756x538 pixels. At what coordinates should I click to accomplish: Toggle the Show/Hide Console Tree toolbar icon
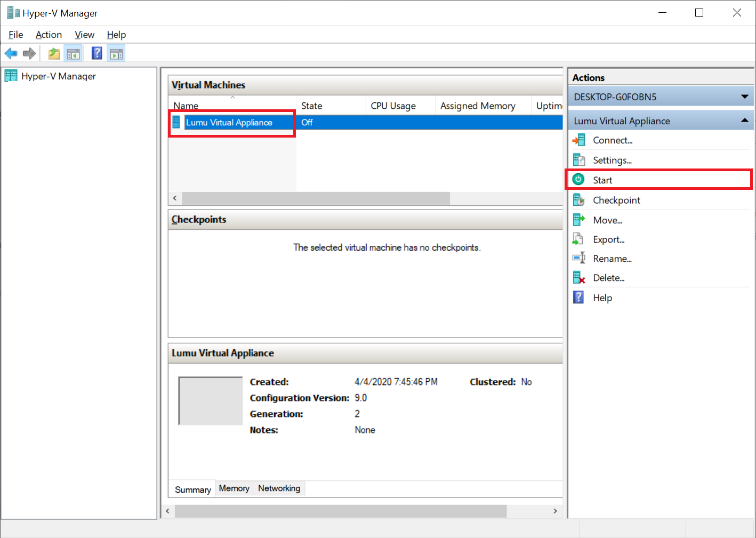click(73, 53)
